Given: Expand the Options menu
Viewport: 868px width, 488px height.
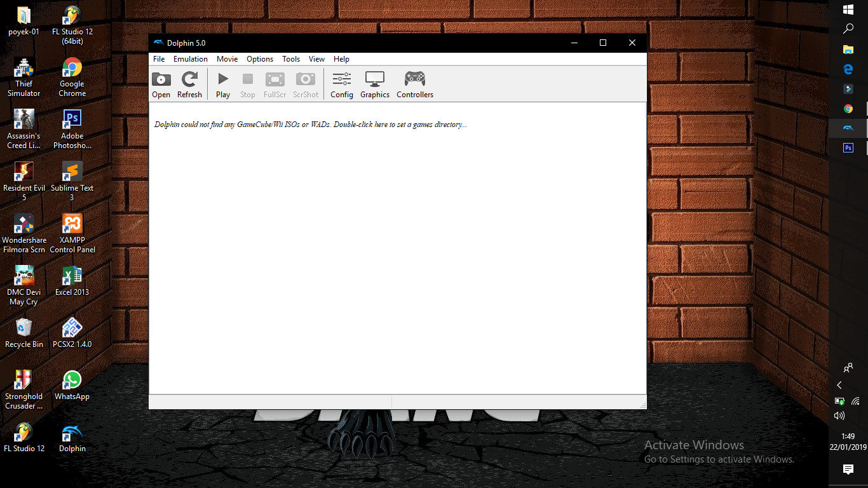Looking at the screenshot, I should pos(260,59).
